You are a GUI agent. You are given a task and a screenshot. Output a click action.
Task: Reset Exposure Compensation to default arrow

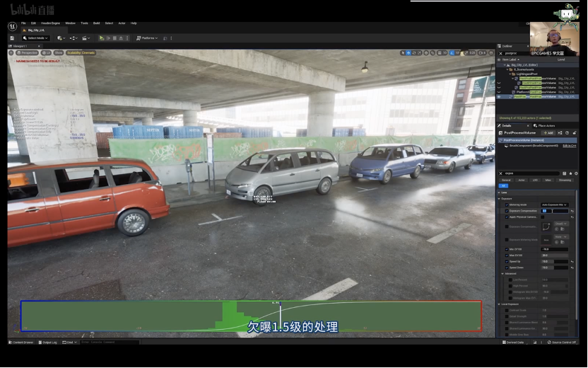click(572, 211)
